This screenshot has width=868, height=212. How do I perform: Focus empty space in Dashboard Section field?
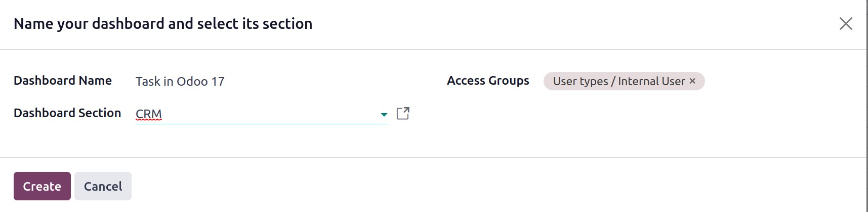coord(268,114)
